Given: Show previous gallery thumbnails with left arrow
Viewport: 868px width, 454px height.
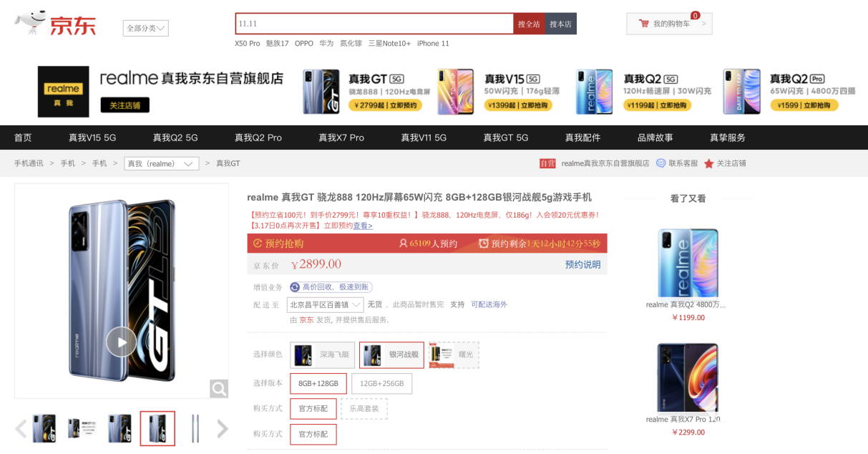Looking at the screenshot, I should pos(21,429).
